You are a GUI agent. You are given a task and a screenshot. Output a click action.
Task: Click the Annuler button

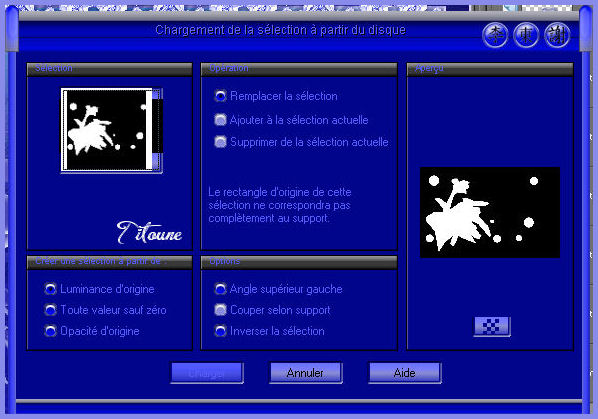click(x=306, y=373)
